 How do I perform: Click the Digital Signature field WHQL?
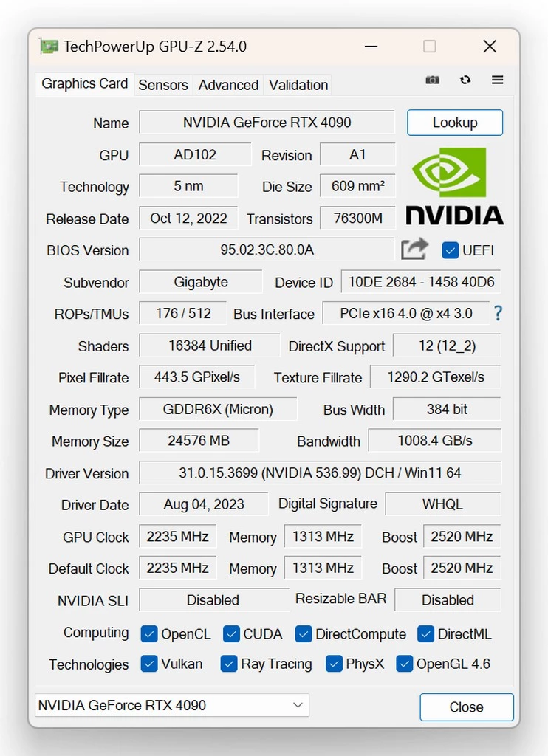point(443,504)
